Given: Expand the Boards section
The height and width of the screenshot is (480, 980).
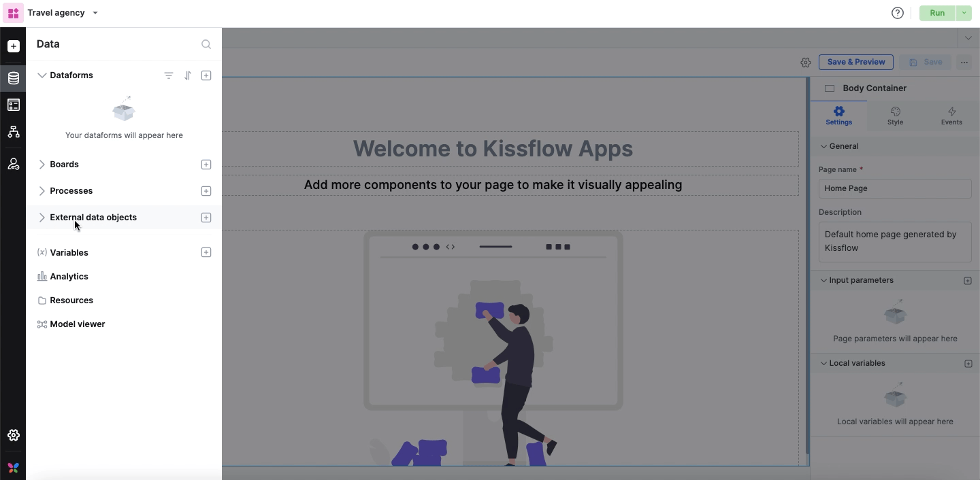Looking at the screenshot, I should pos(42,165).
